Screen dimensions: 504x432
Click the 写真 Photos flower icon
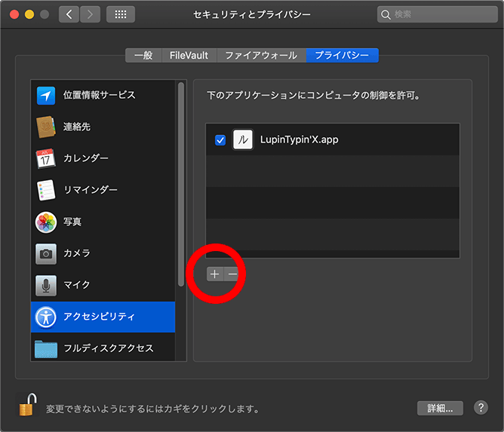45,222
